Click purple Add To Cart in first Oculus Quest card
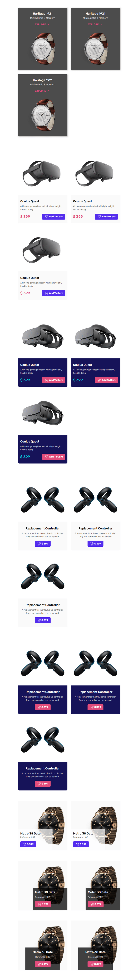 pos(53,217)
